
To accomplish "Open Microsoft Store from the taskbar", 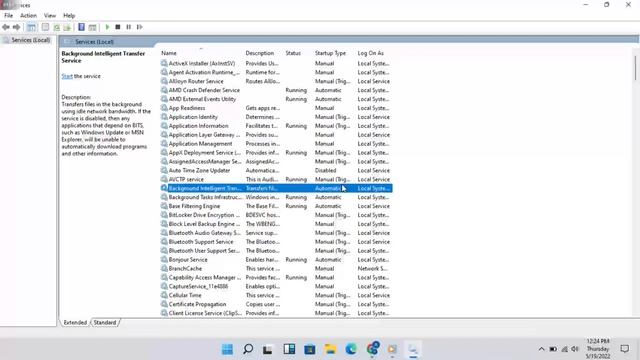I will [310, 349].
